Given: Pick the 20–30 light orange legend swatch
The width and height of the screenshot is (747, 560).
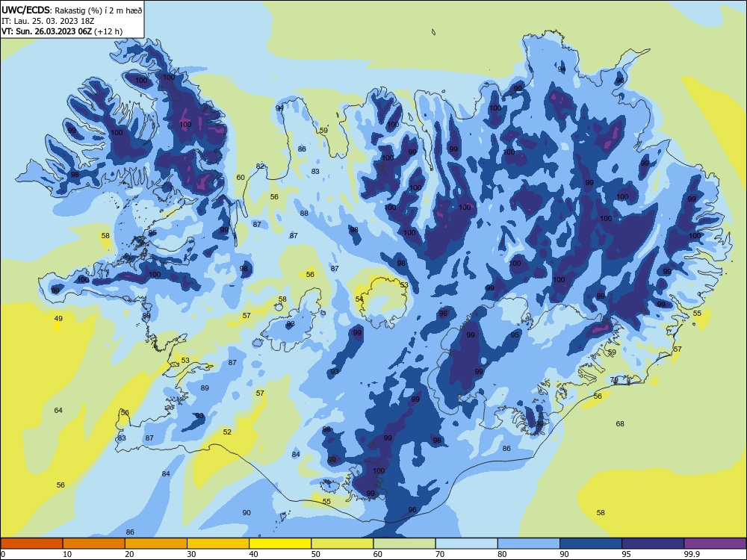Looking at the screenshot, I should click(x=156, y=544).
